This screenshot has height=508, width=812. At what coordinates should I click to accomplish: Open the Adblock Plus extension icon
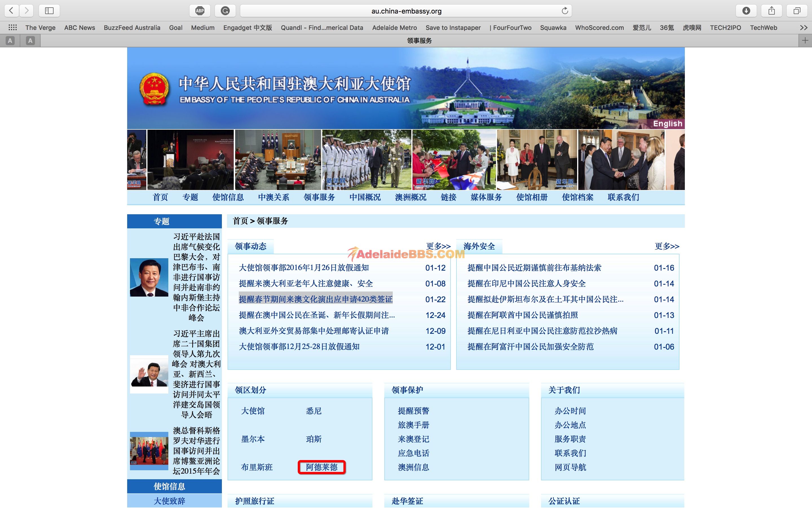coord(200,11)
